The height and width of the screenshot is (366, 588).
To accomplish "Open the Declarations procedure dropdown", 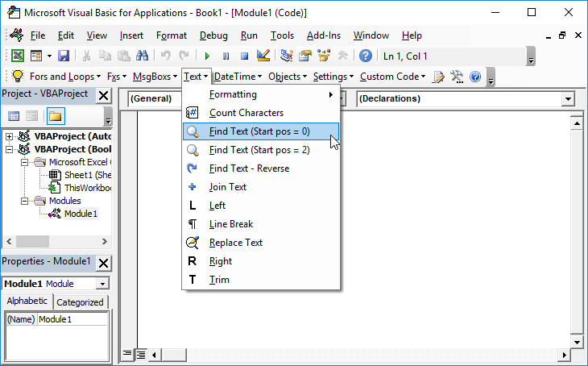I will [569, 98].
